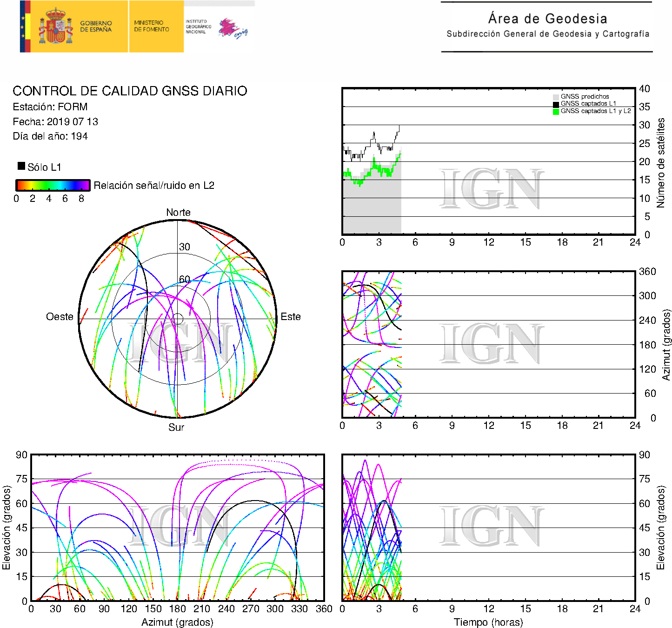Click the Norte label above the skyplot
Image resolution: width=672 pixels, height=628 pixels.
click(x=178, y=213)
